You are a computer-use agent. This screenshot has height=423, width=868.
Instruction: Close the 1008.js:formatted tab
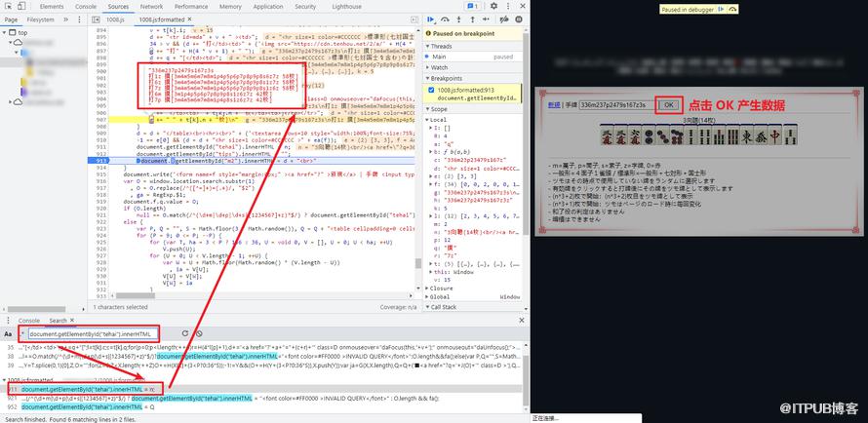click(190, 19)
